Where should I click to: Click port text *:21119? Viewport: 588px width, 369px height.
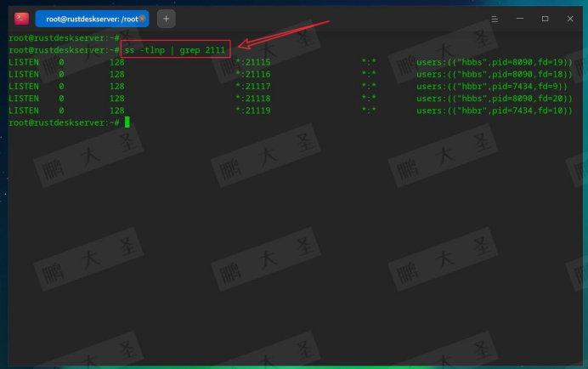click(x=252, y=111)
